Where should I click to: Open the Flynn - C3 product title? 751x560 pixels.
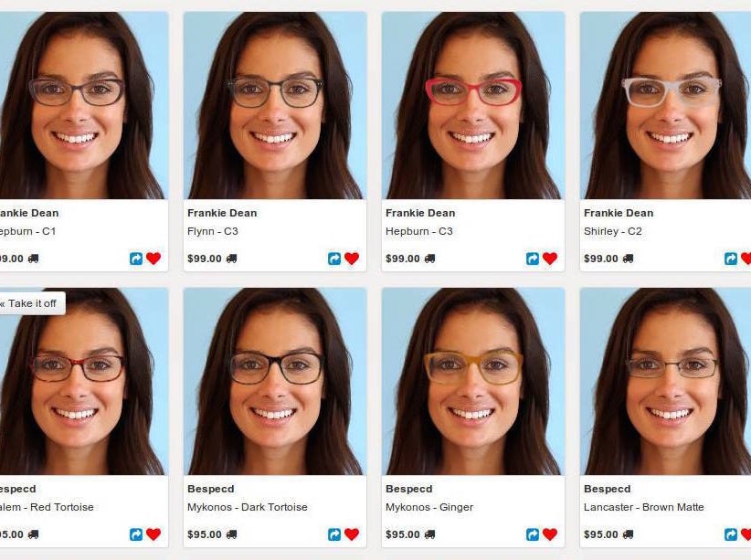click(x=213, y=231)
